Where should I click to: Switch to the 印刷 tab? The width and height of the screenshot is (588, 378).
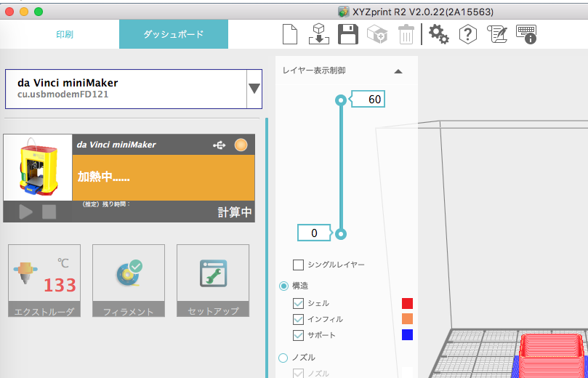point(65,34)
